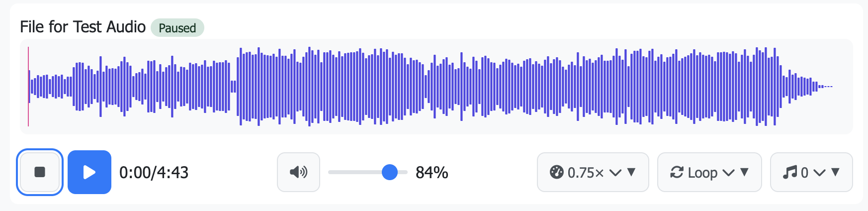This screenshot has width=868, height=211.
Task: Click the volume slider handle
Action: tap(390, 172)
